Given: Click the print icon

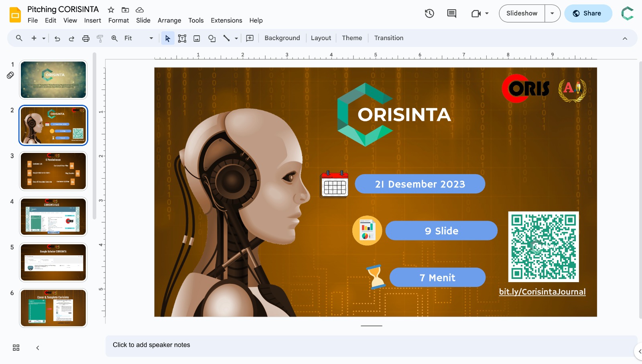Looking at the screenshot, I should 85,39.
